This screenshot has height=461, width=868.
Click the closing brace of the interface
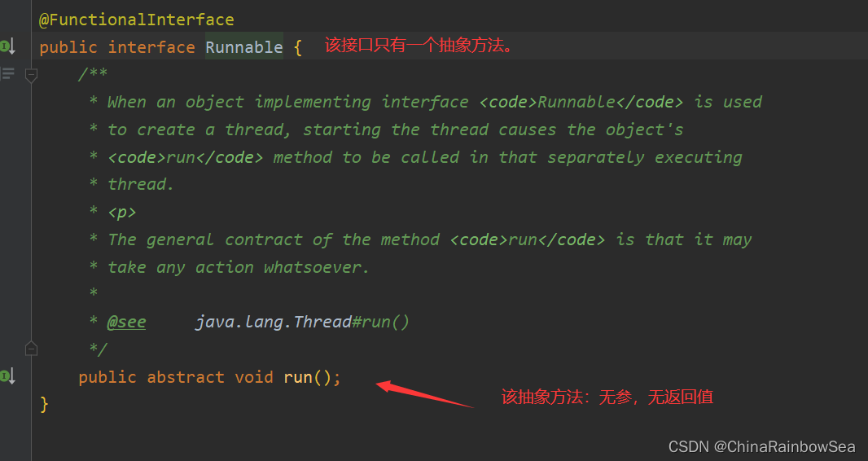[44, 404]
